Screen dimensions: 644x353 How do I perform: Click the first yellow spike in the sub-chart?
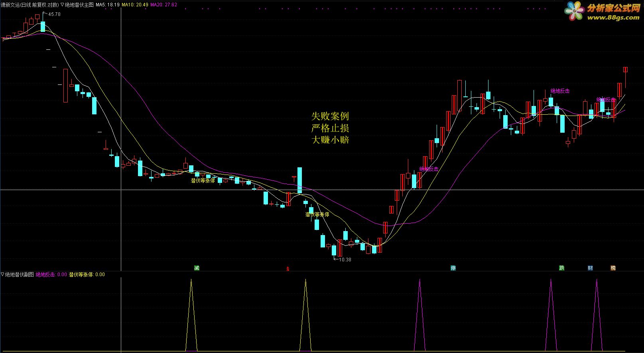(191, 315)
